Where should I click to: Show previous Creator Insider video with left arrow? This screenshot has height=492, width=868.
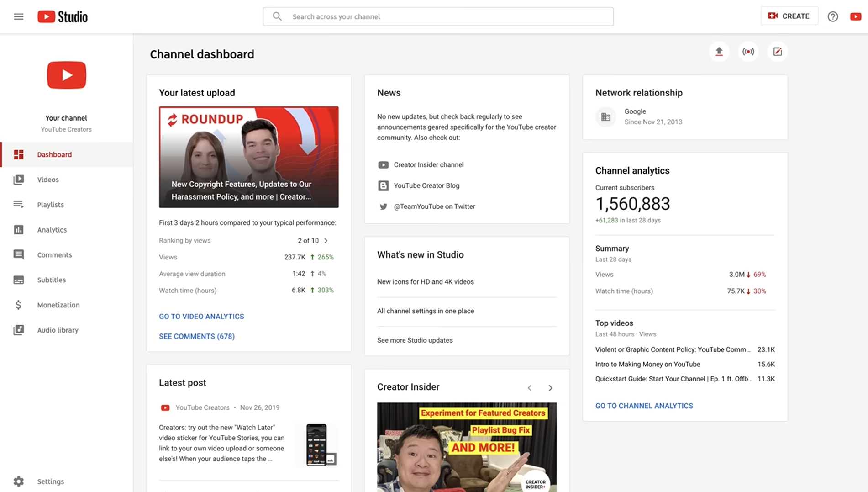[530, 388]
